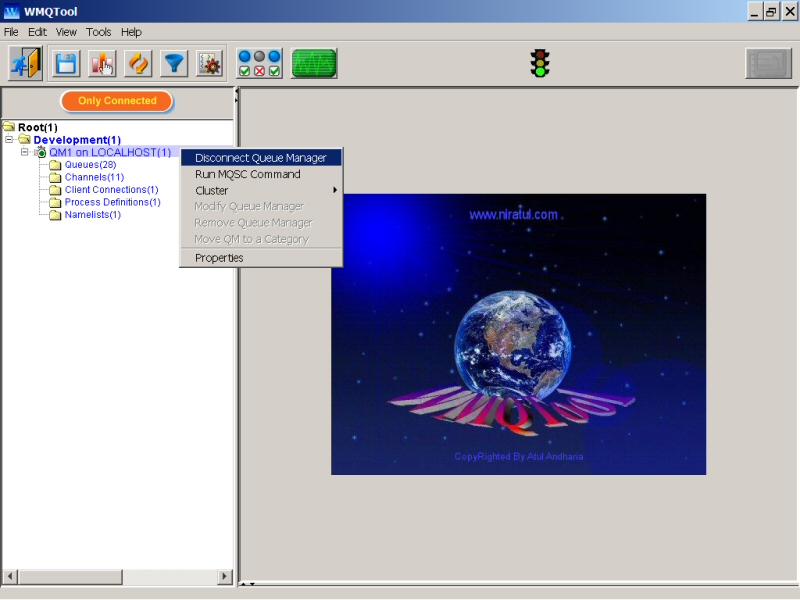This screenshot has height=600, width=800.
Task: Click the tree panel right scroll arrow
Action: pos(224,577)
